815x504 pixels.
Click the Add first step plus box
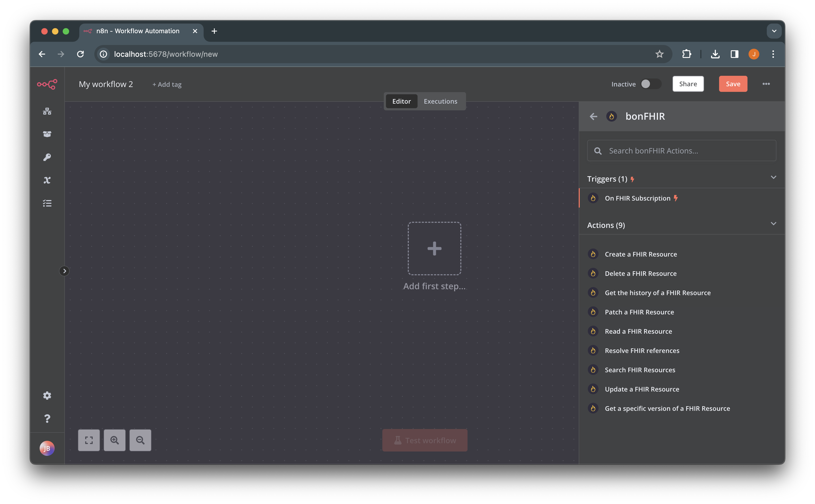[435, 249]
